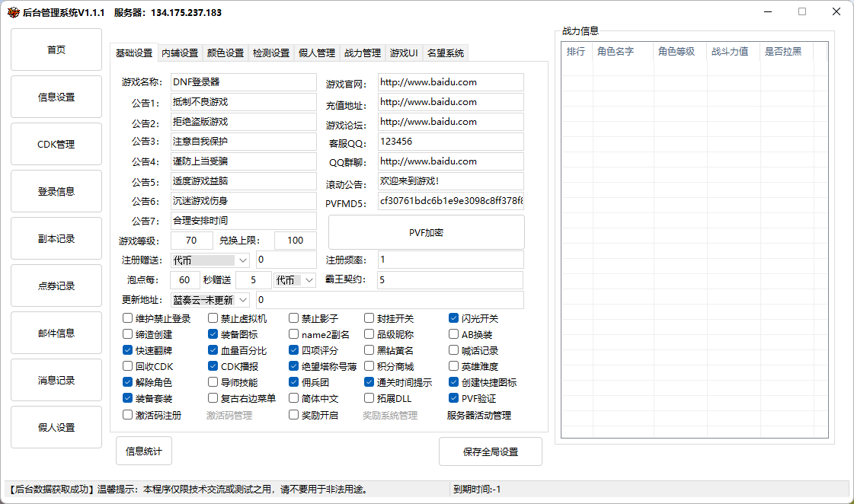This screenshot has width=854, height=504.
Task: Toggle the 血量百分比 checkbox
Action: 213,350
